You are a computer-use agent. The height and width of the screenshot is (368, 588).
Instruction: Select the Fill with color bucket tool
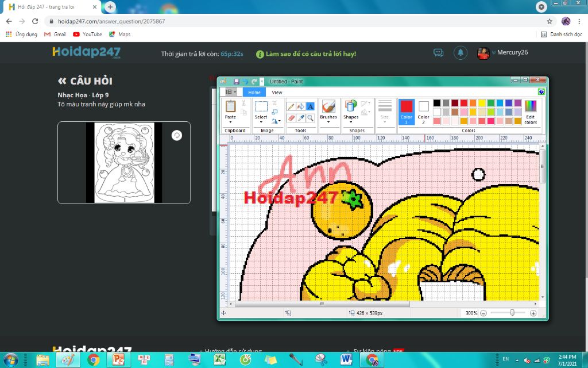pyautogui.click(x=301, y=106)
